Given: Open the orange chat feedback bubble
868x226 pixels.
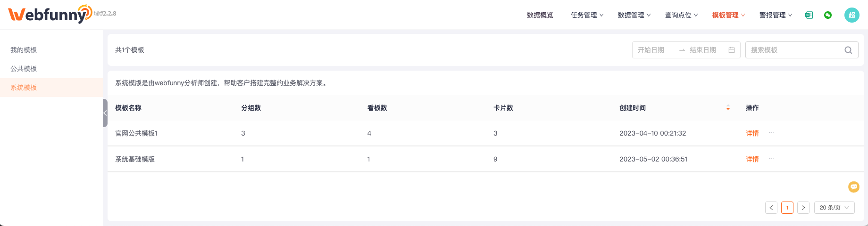Looking at the screenshot, I should click(854, 187).
